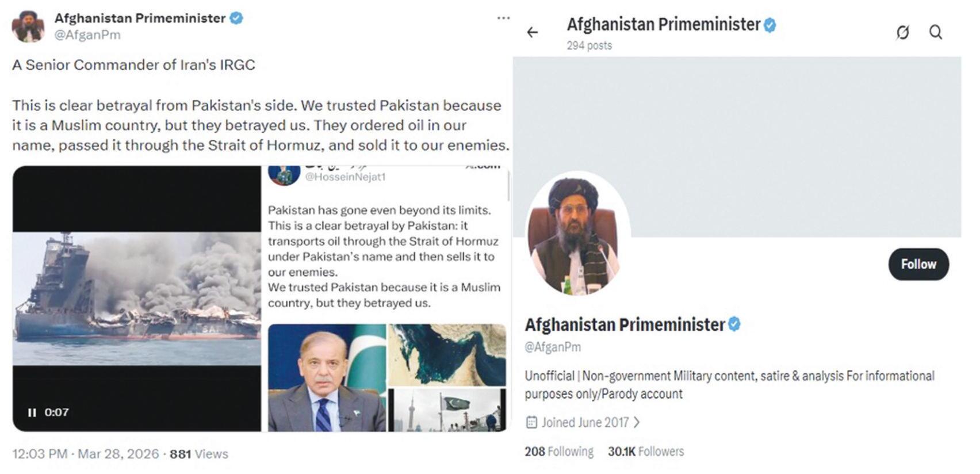Open the Strait of Hormuz satellite map image
This screenshot has height=474, width=980.
pos(447,355)
